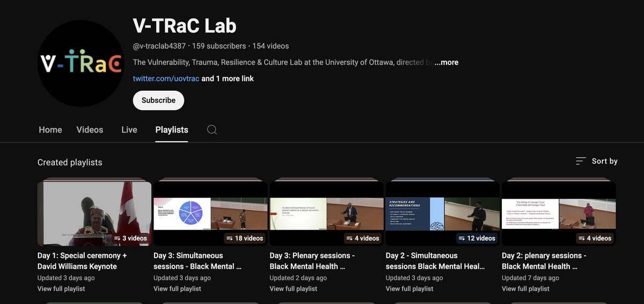The image size is (644, 304).
Task: Subscribe to V-TRaC Lab channel
Action: tap(158, 100)
